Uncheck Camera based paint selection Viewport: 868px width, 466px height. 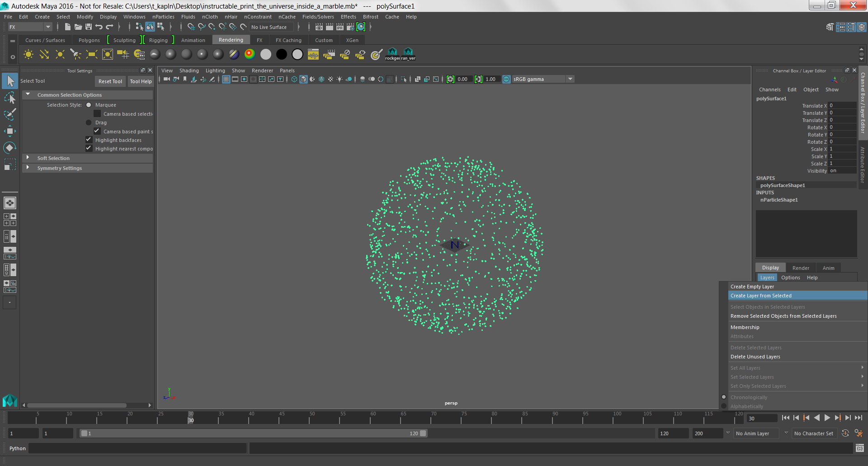[97, 131]
